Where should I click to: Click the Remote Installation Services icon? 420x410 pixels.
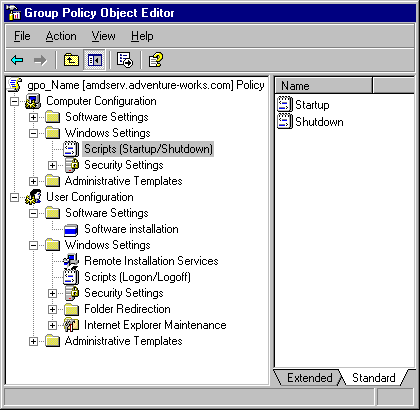tap(71, 261)
